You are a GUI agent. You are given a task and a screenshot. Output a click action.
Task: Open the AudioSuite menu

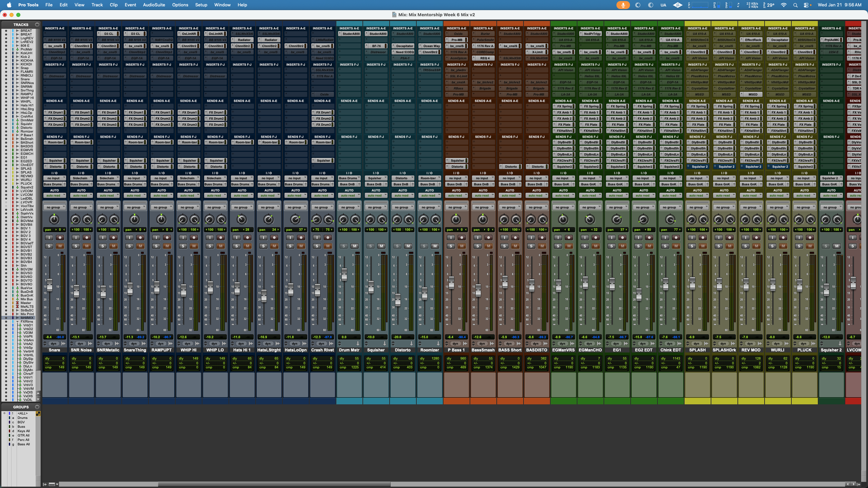tap(154, 5)
